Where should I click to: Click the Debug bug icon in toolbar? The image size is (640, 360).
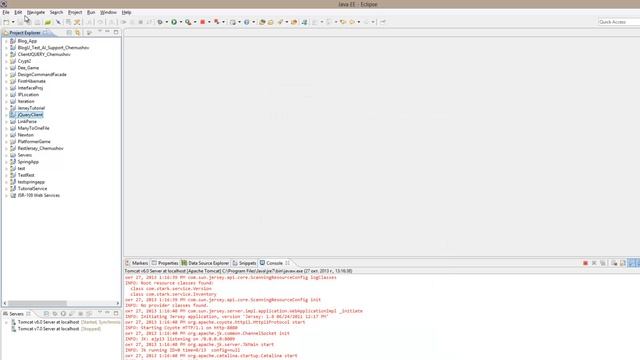pyautogui.click(x=160, y=22)
